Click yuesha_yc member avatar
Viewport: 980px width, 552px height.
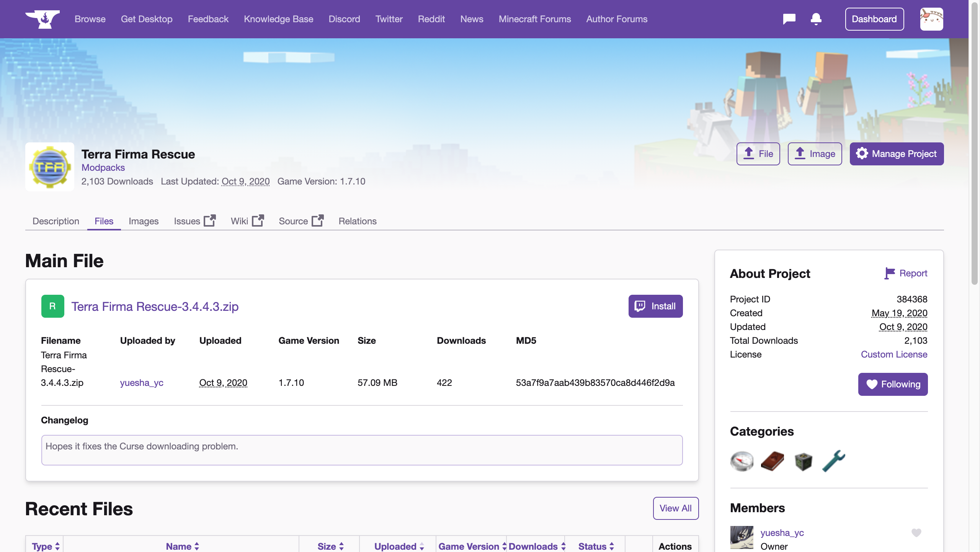coord(742,537)
